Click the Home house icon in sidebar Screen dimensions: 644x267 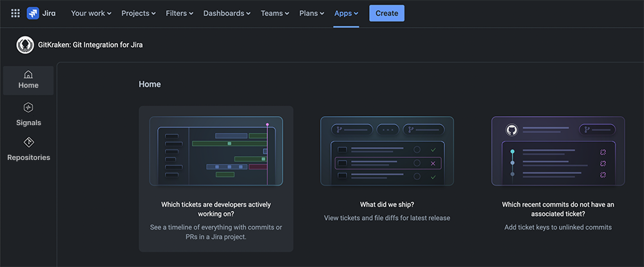tap(28, 74)
